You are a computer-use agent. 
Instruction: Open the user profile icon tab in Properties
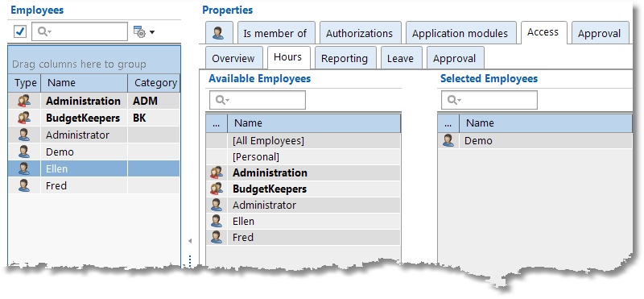218,33
